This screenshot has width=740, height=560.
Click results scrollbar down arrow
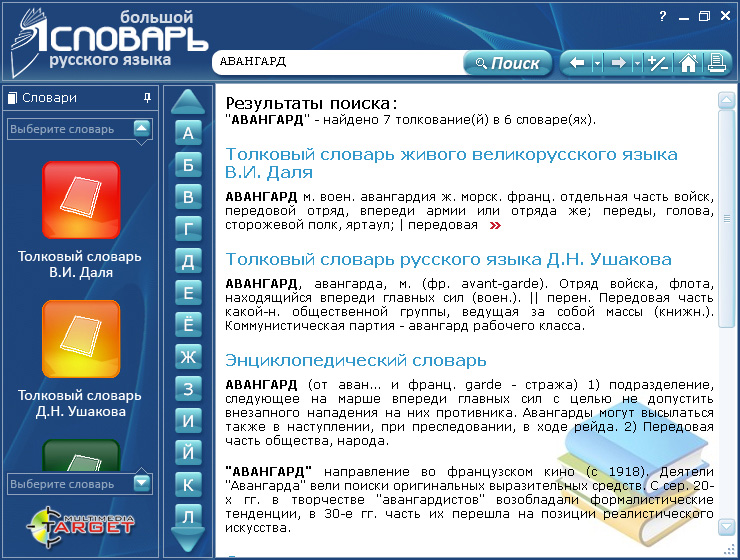[726, 527]
